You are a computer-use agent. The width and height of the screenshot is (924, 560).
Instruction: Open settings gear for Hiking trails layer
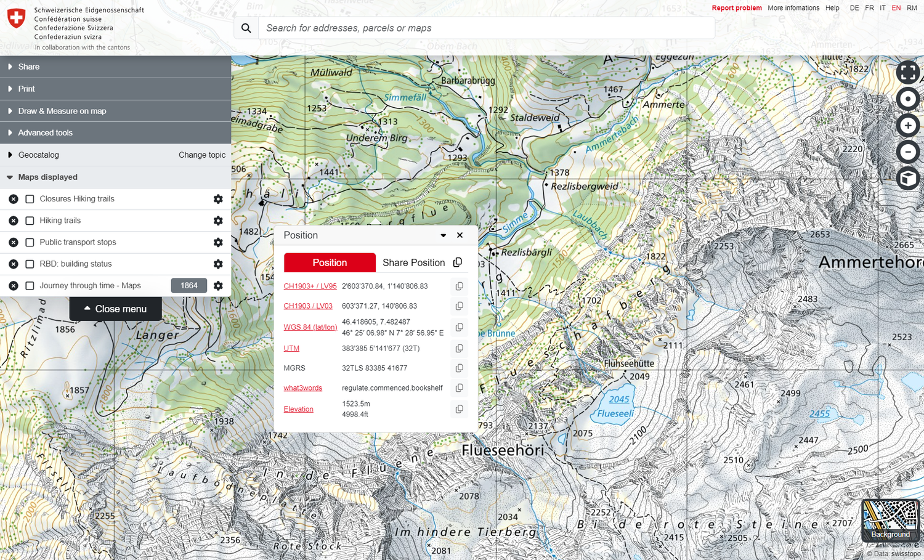click(x=218, y=221)
